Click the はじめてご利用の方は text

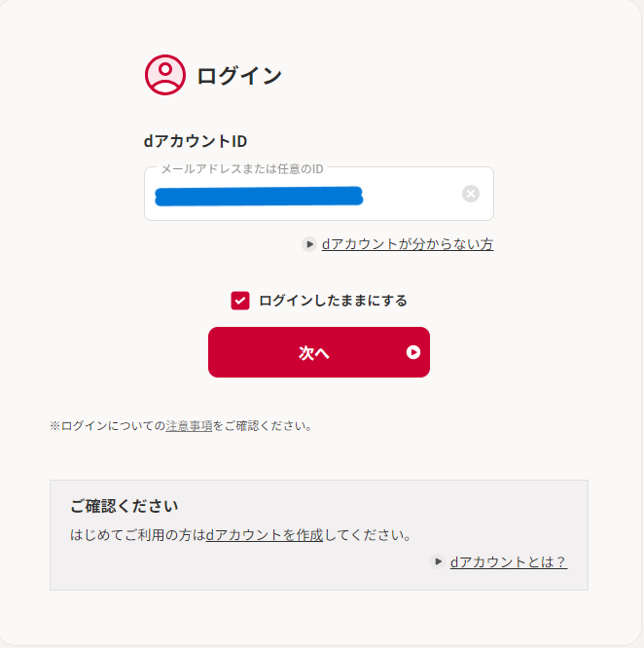[138, 535]
